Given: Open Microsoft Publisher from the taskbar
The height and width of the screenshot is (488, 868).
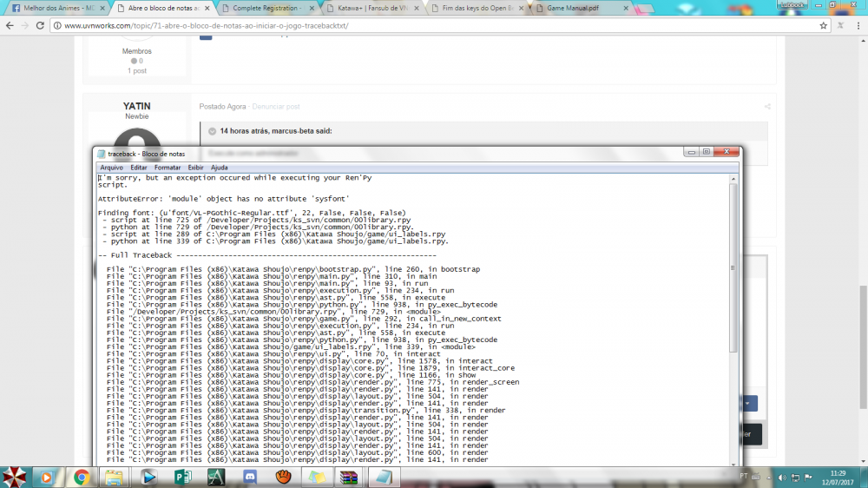Looking at the screenshot, I should [182, 477].
